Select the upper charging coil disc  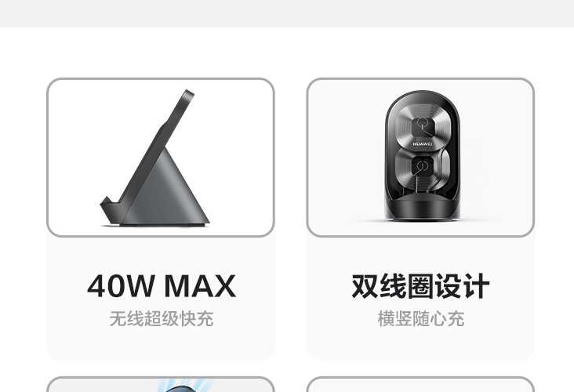[423, 125]
